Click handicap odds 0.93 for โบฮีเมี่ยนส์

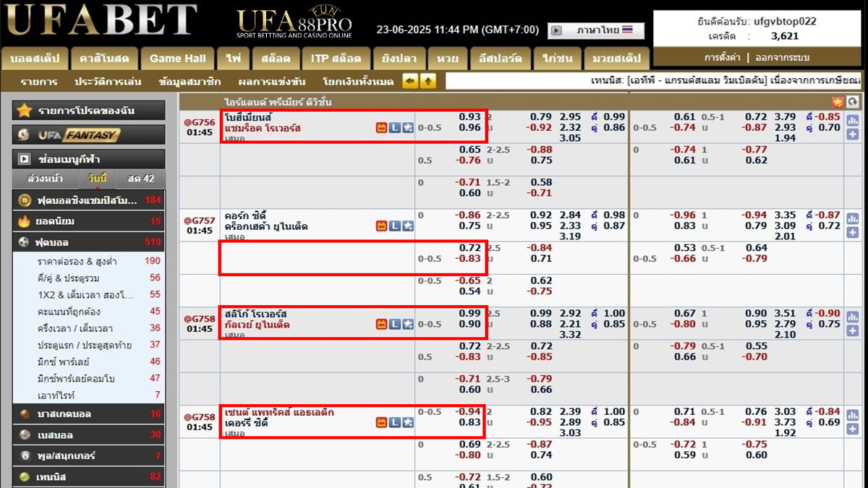pos(469,116)
